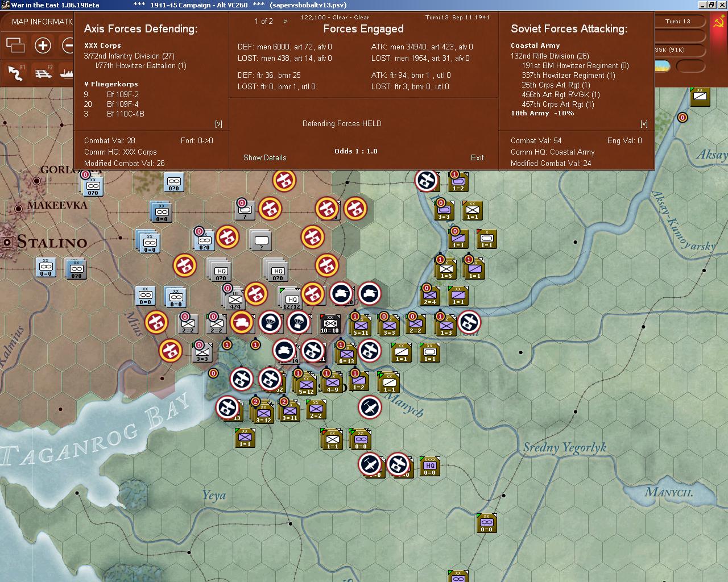Select the Soviet XXXX HQ 0=0 counter
Screen dimensions: 728x582
429,467
